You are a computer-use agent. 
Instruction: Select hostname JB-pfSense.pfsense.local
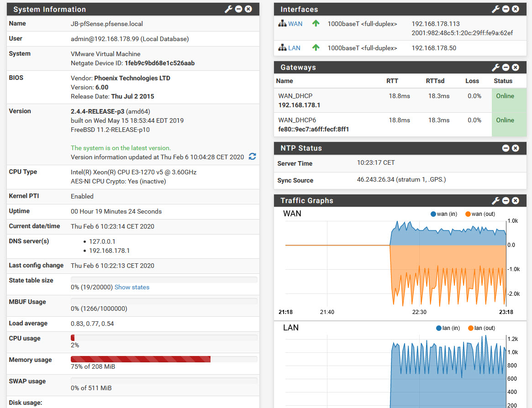(x=106, y=24)
